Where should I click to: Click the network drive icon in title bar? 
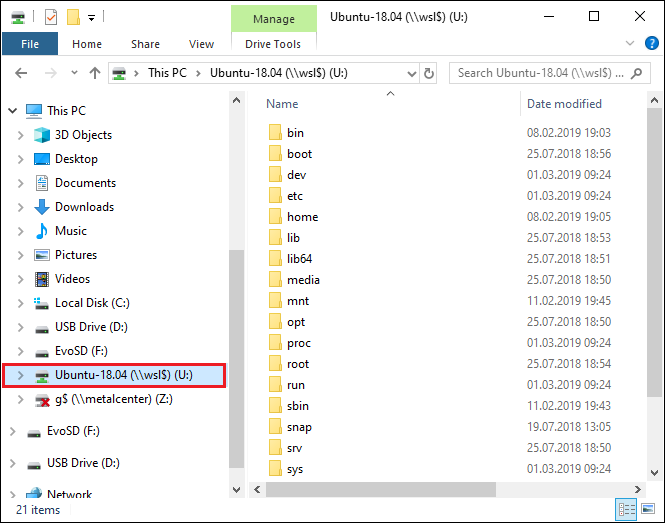click(x=18, y=18)
